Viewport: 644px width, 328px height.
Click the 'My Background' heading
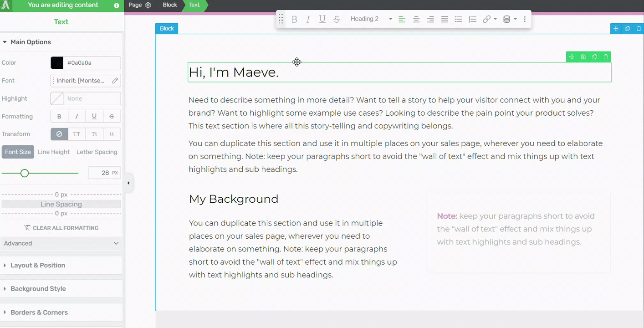(234, 199)
